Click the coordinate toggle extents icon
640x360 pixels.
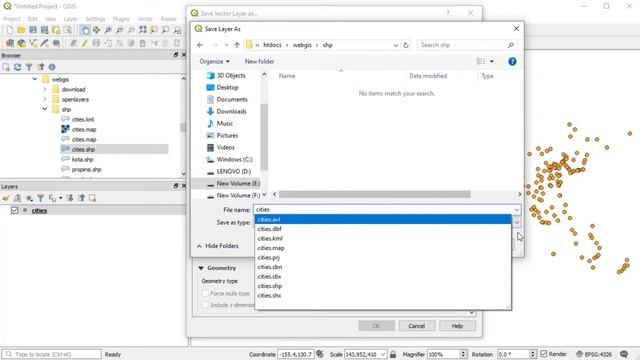coord(320,354)
